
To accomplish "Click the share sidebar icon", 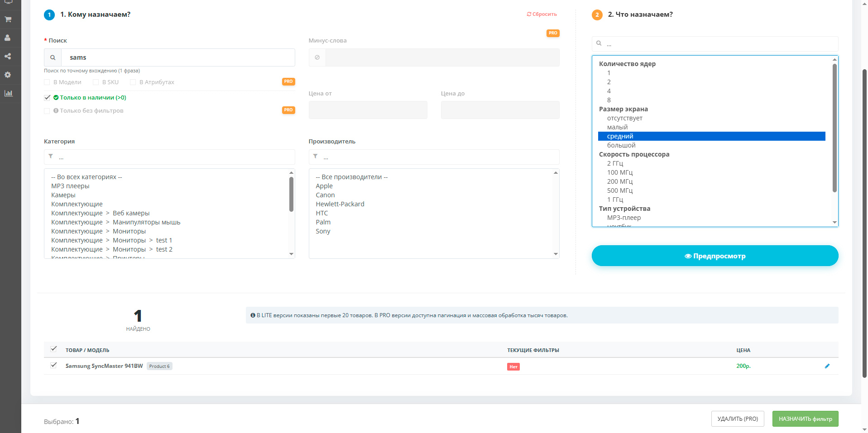I will (x=8, y=57).
